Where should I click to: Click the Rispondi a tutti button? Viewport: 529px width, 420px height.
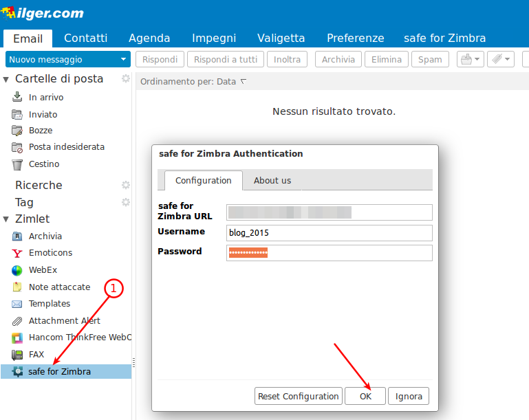[x=226, y=59]
